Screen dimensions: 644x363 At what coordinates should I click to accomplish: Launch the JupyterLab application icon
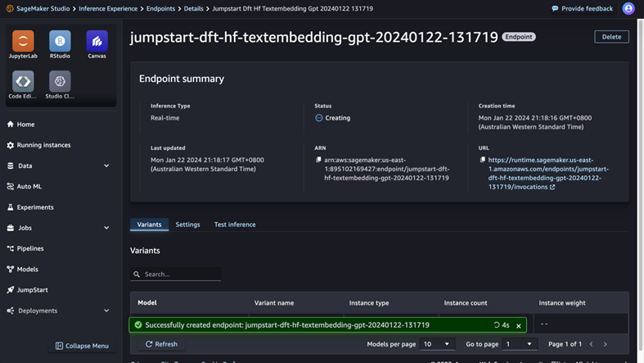(23, 41)
